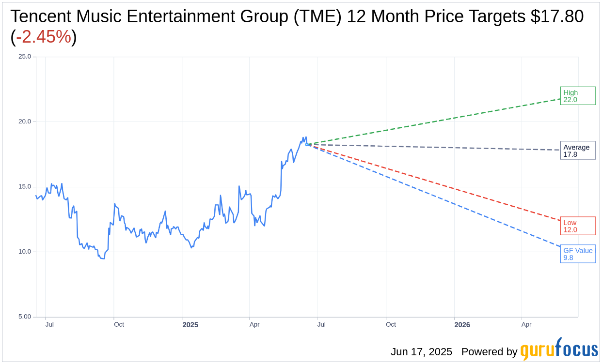Click the Apr label before the second Jul

coord(254,324)
